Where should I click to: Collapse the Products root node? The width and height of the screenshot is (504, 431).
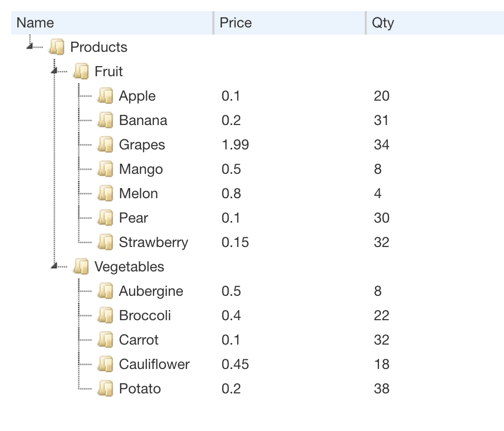(x=30, y=47)
